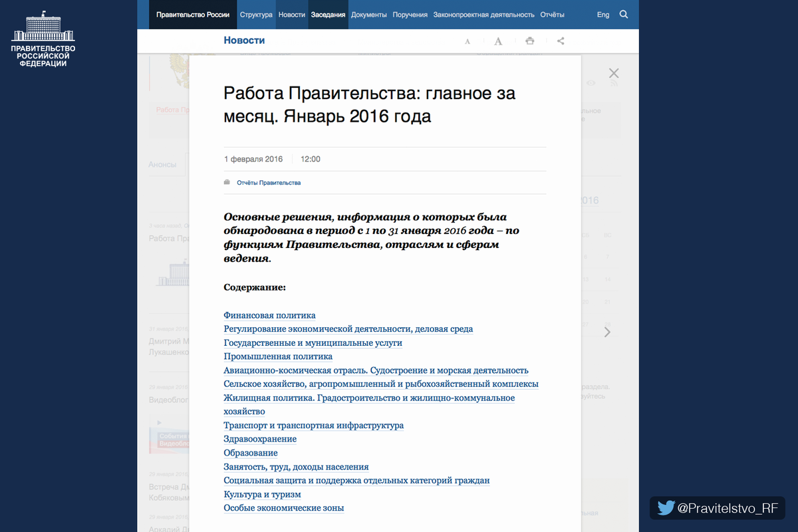798x532 pixels.
Task: Open the Заседания menu item
Action: tap(328, 15)
